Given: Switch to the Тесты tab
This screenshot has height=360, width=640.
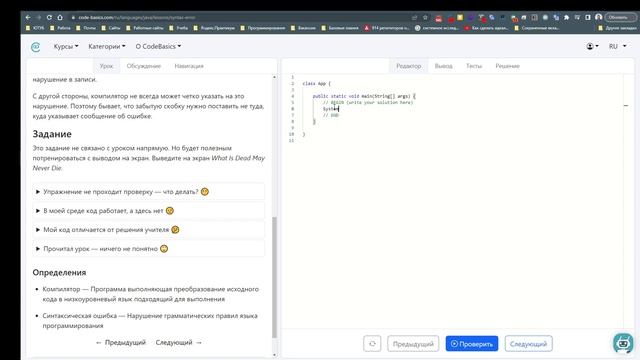Looking at the screenshot, I should [x=474, y=66].
